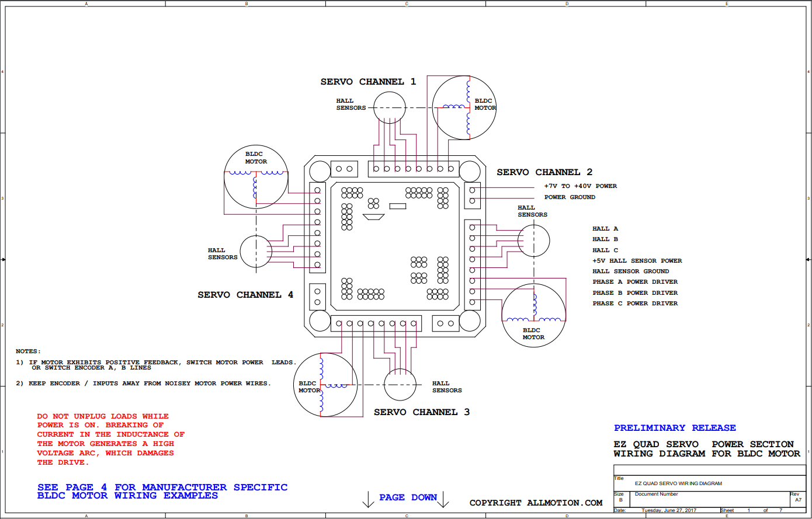
Task: Click the POWER GROUND label
Action: tap(570, 197)
